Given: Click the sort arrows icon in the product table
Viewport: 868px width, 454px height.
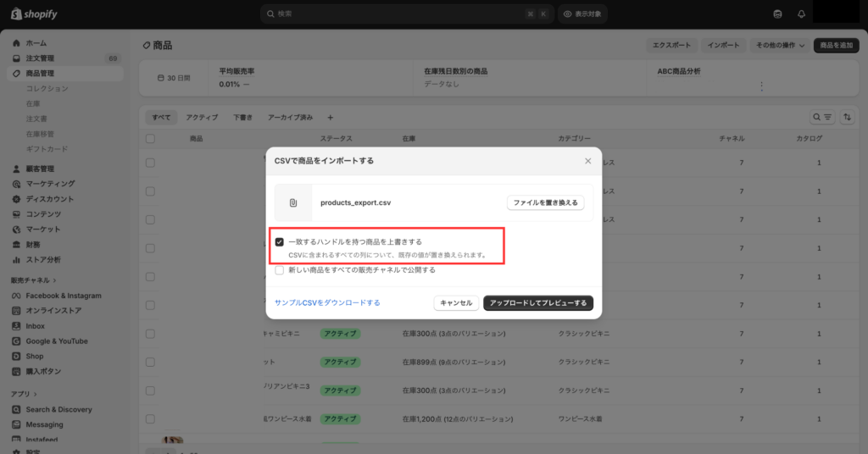Looking at the screenshot, I should pos(847,117).
